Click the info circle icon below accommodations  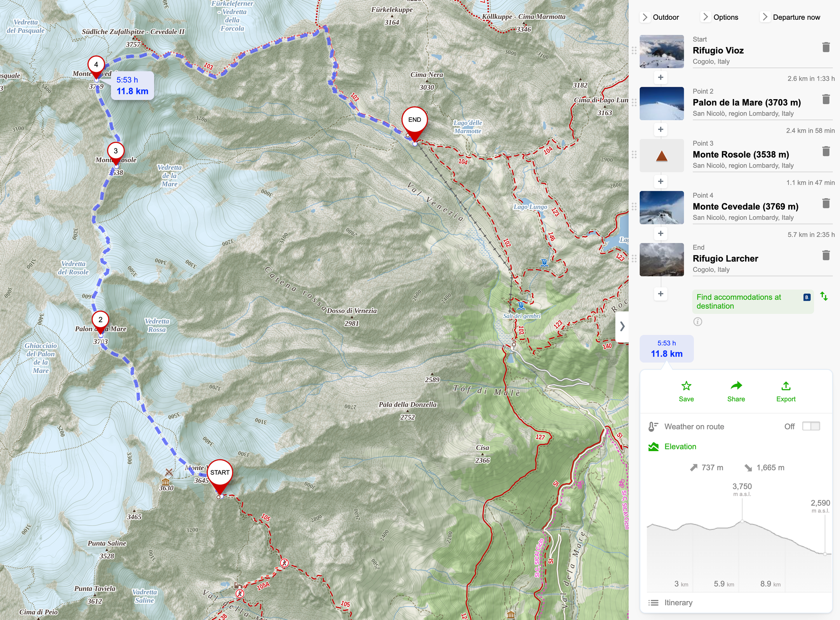pyautogui.click(x=698, y=322)
